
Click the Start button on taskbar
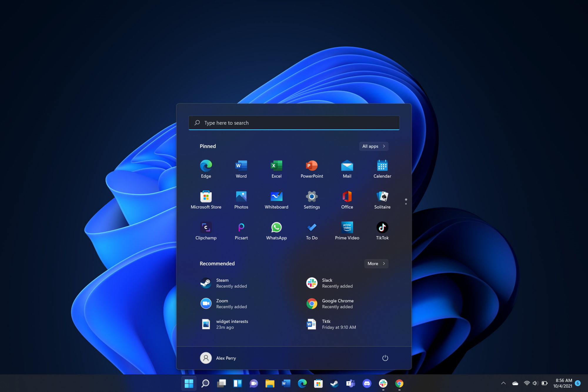coord(189,383)
